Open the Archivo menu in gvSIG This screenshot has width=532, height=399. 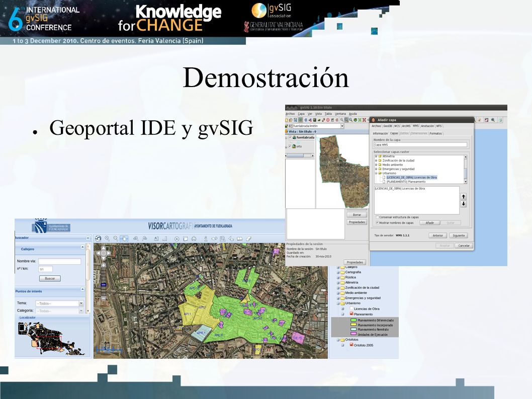(x=290, y=114)
